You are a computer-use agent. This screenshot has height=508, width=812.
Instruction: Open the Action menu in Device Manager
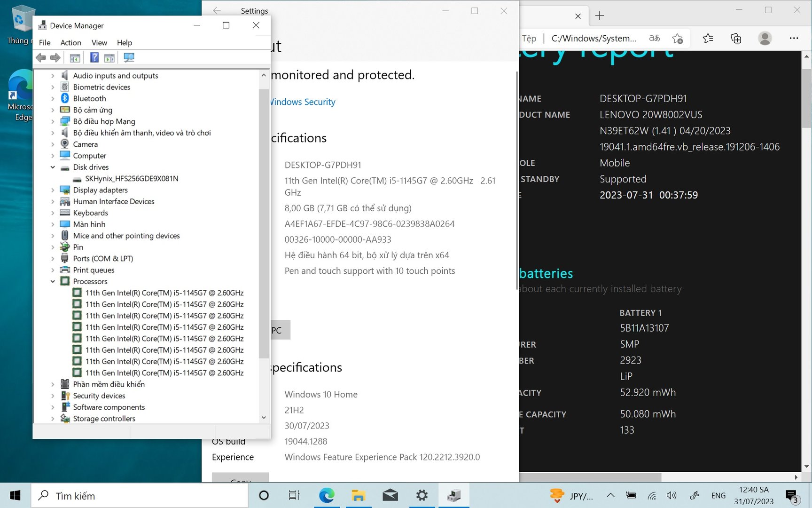pos(70,42)
